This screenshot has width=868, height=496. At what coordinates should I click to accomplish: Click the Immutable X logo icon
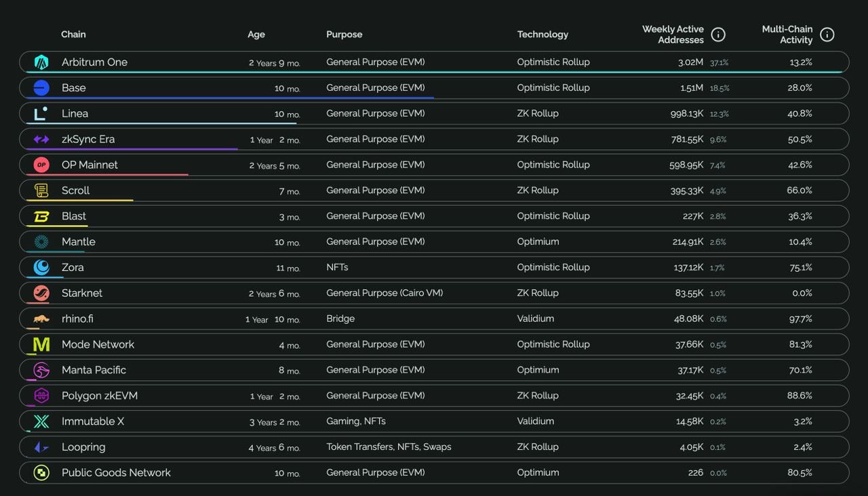point(41,421)
